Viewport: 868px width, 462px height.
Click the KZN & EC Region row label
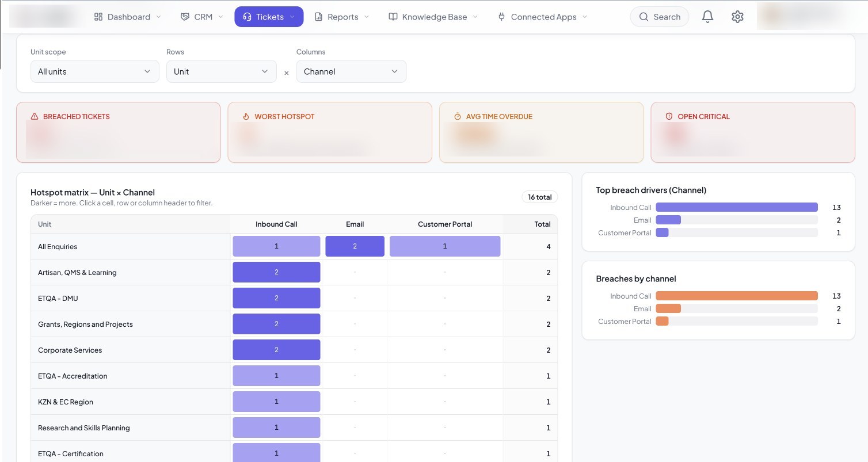point(66,402)
